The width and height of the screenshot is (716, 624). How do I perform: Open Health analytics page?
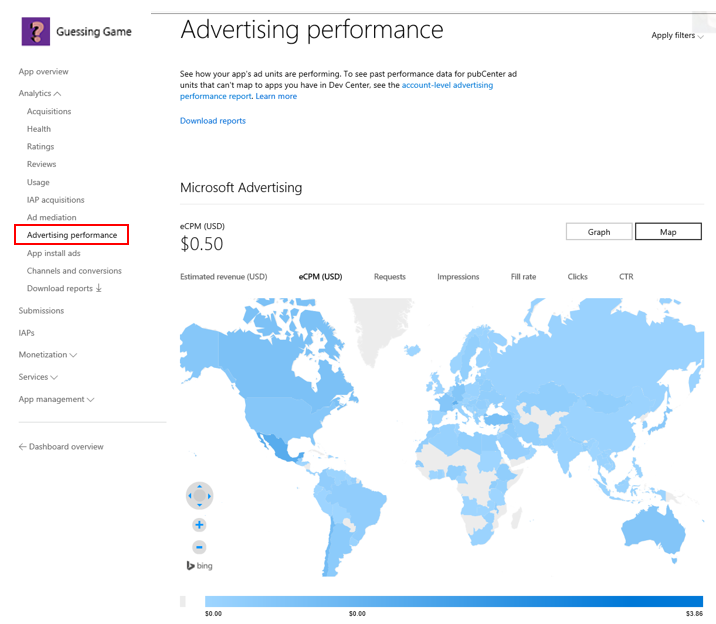pos(39,129)
